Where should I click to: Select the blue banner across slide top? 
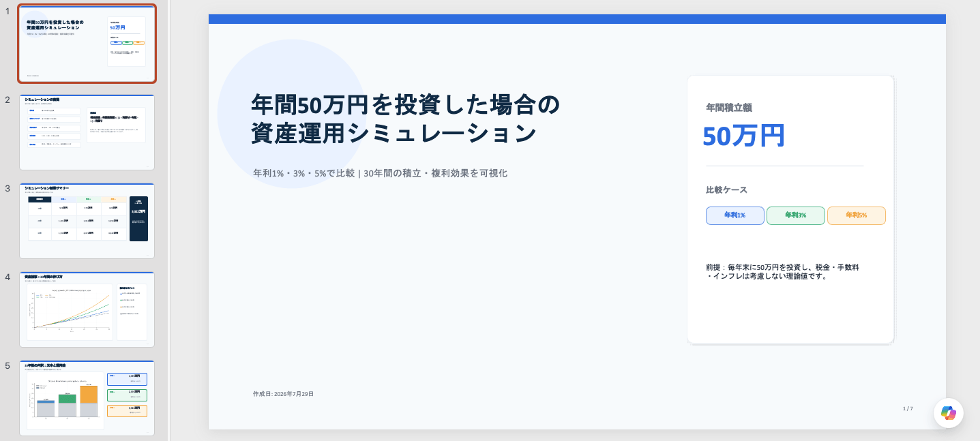click(x=577, y=19)
